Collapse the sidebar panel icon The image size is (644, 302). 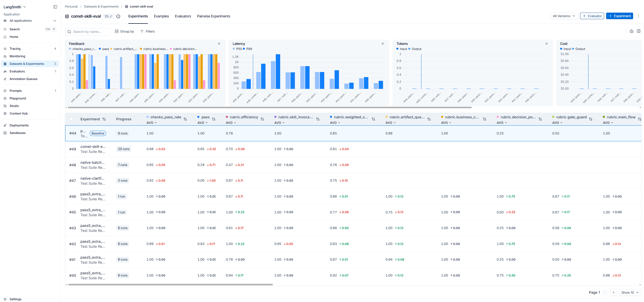(55, 7)
